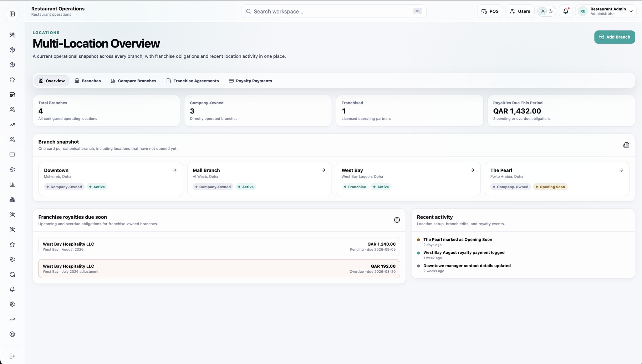642x364 pixels.
Task: Open Mall Branch via its arrow icon
Action: [323, 170]
